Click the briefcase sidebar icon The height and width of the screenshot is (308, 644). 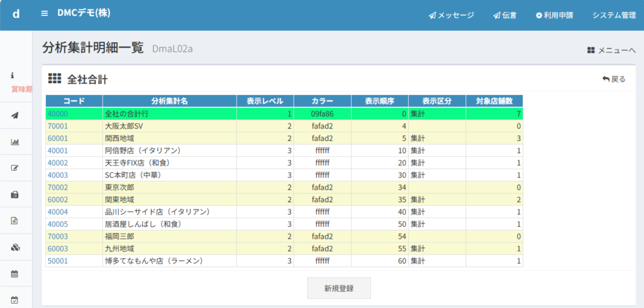[16, 194]
